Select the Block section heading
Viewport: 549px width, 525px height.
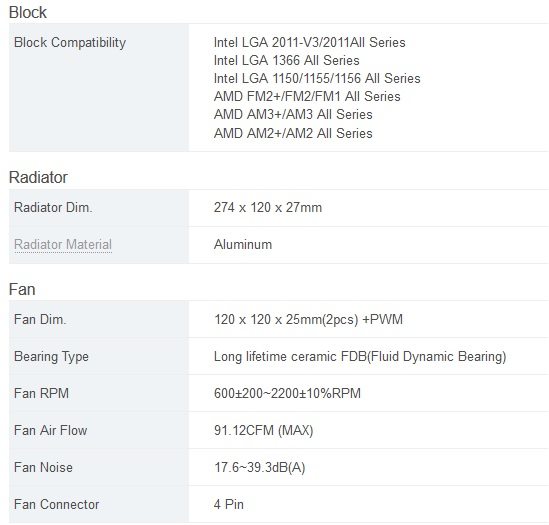(28, 13)
